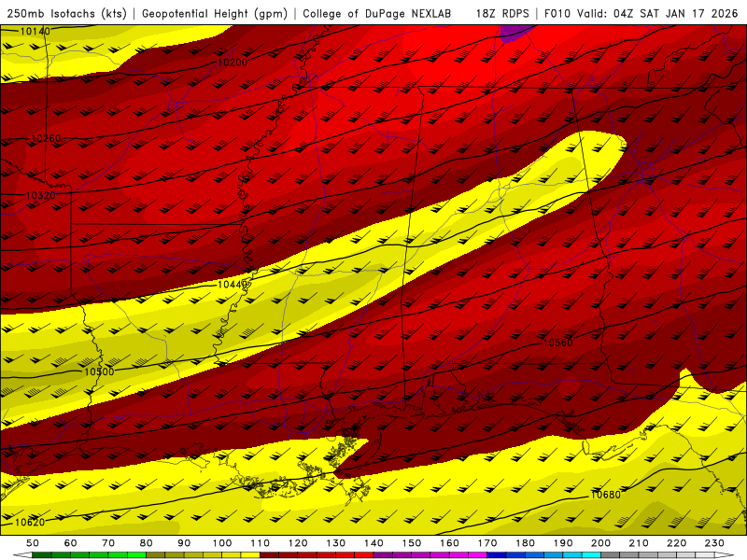Click the 10440 height contour label
747x560 pixels.
[233, 285]
